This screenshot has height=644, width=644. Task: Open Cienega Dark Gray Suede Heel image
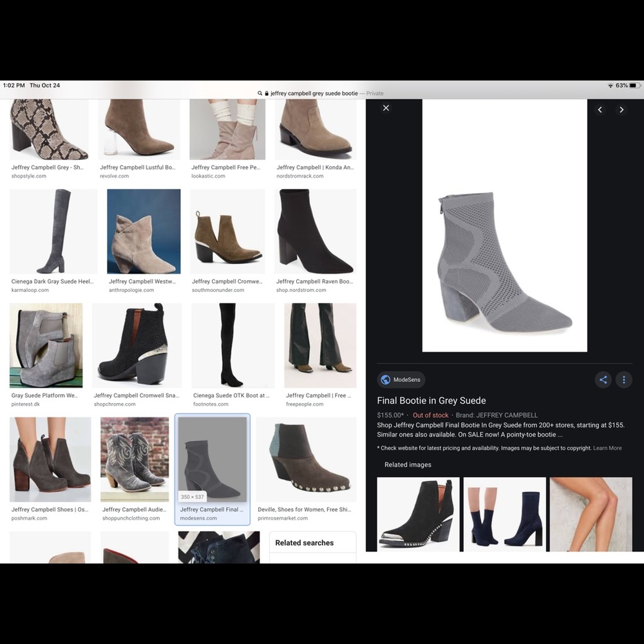pyautogui.click(x=53, y=231)
